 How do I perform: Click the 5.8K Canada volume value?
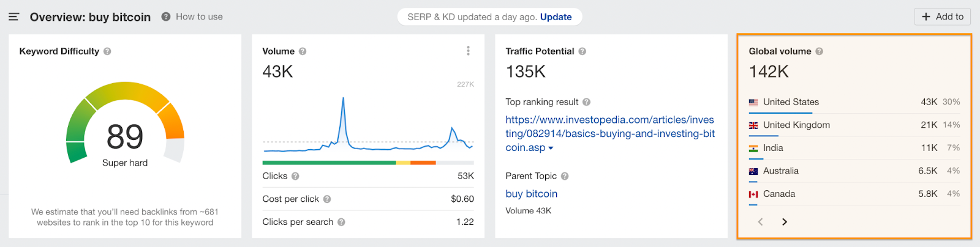point(928,194)
